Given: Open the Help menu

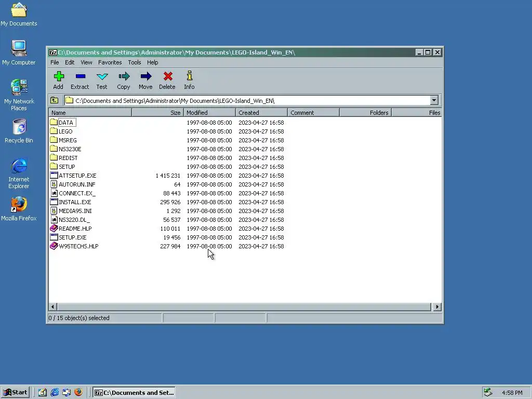Looking at the screenshot, I should click(152, 62).
